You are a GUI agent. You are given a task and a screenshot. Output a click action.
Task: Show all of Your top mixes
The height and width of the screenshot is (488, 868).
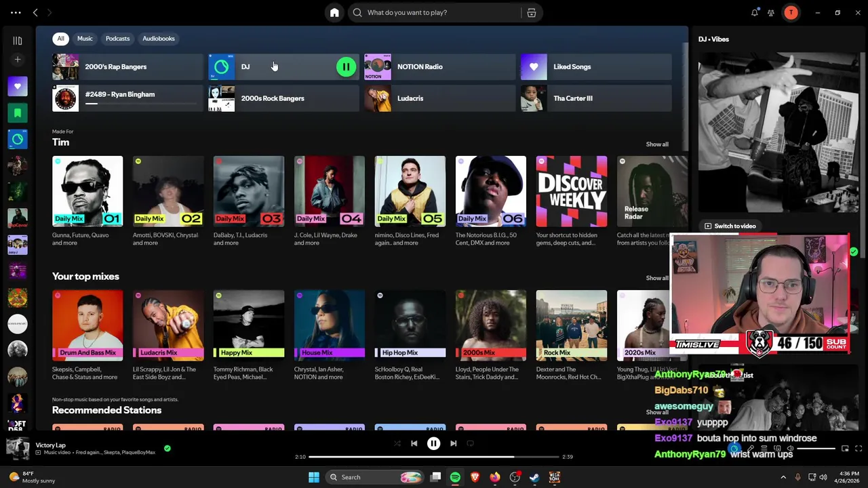coord(656,278)
